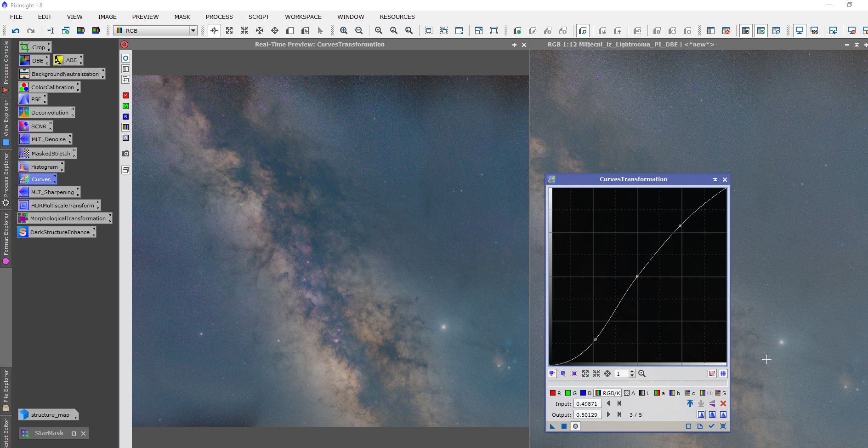This screenshot has height=448, width=868.
Task: Delete the selected curve point with the red X
Action: (x=723, y=403)
